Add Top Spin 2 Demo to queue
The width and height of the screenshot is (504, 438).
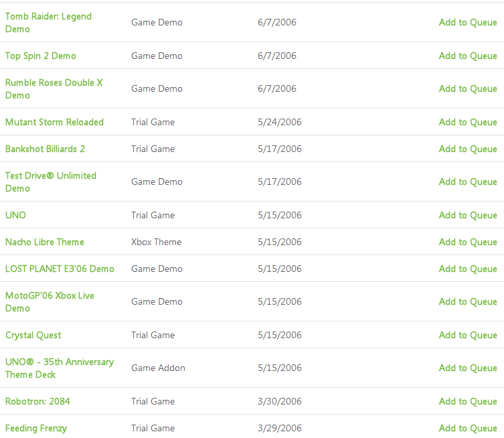(468, 56)
